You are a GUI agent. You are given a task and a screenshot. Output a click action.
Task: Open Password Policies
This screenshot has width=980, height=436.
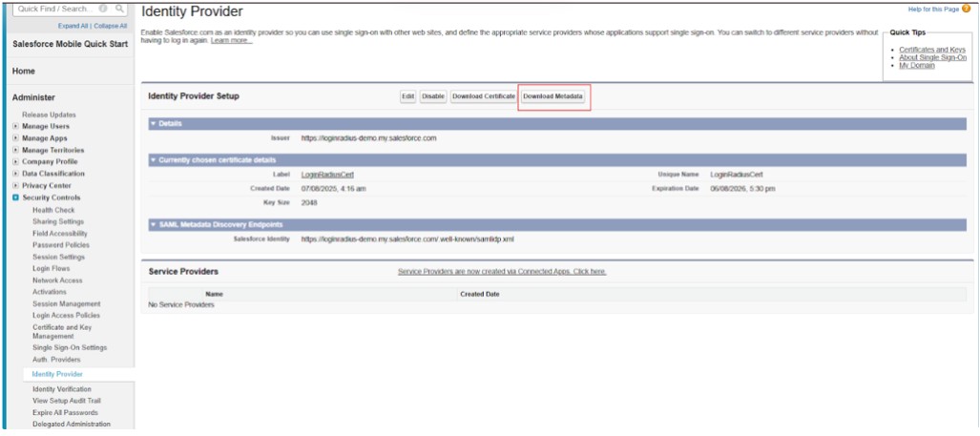[x=61, y=245]
